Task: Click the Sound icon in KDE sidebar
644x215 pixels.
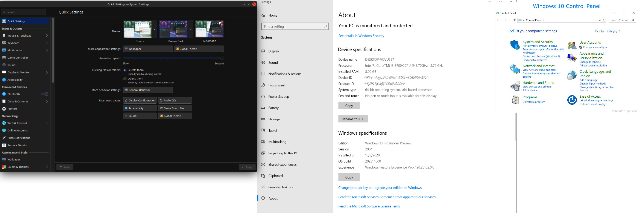Action: coord(4,65)
